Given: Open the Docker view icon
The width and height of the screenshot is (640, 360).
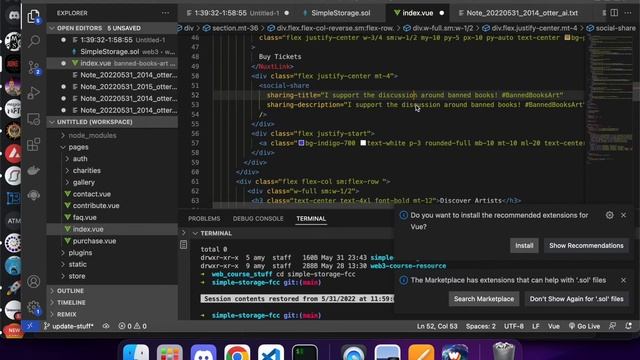Looking at the screenshot, I should click(x=33, y=170).
